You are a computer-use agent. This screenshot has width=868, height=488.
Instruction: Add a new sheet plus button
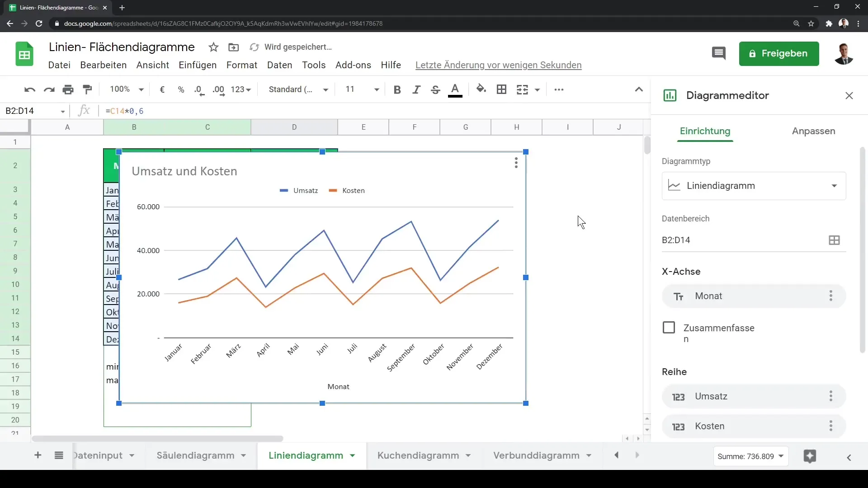pyautogui.click(x=38, y=455)
